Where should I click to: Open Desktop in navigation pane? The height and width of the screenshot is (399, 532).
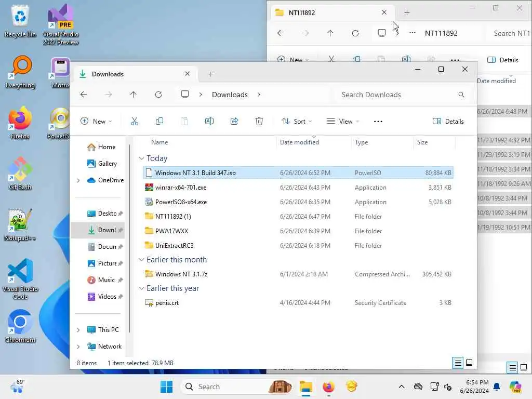[x=104, y=214]
